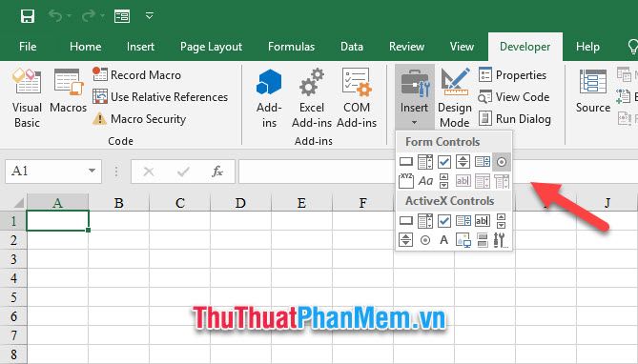Open the File tab

[28, 47]
